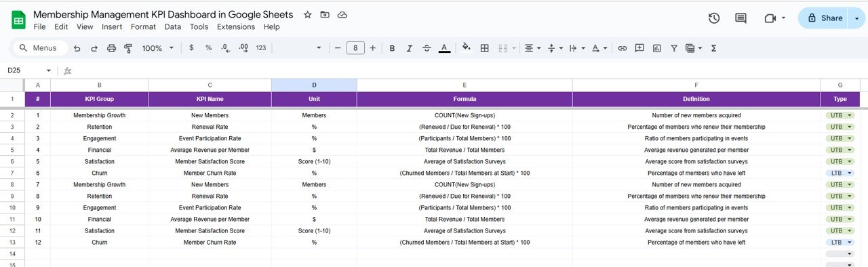Select column F header
The height and width of the screenshot is (267, 868).
click(696, 85)
